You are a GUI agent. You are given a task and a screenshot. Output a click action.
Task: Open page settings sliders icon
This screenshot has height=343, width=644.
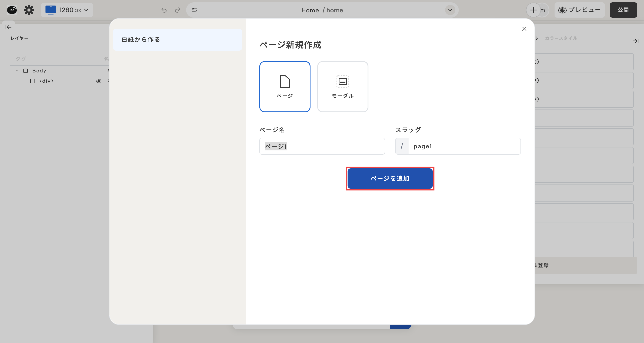(194, 10)
